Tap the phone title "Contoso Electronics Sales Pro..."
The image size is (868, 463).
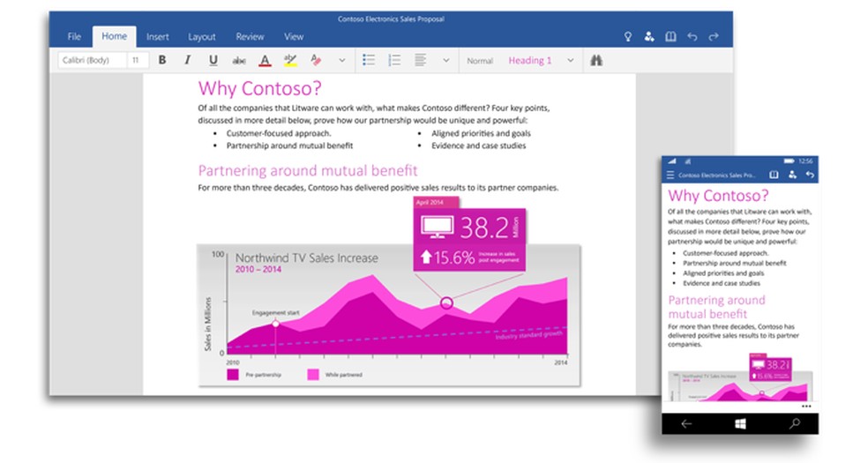(717, 175)
